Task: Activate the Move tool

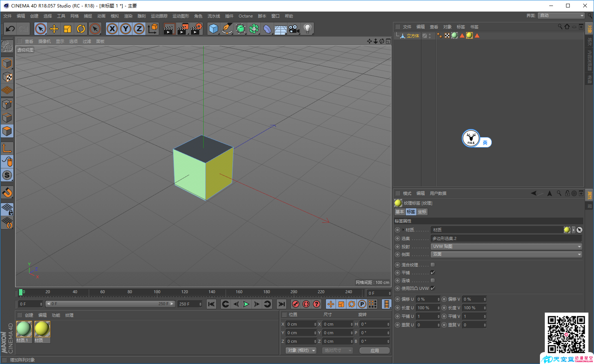Action: tap(54, 29)
